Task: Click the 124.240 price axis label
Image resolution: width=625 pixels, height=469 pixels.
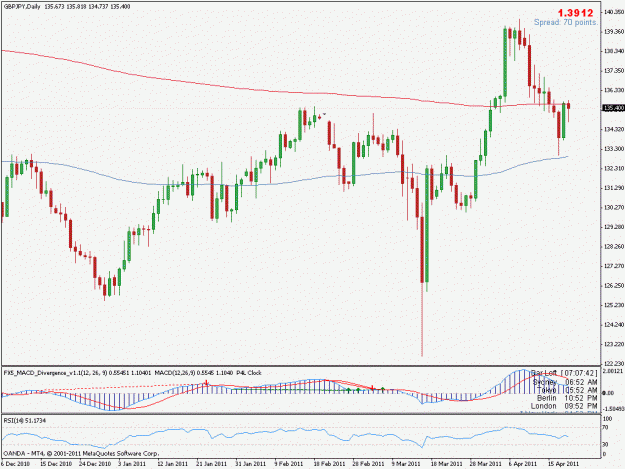Action: tap(614, 325)
